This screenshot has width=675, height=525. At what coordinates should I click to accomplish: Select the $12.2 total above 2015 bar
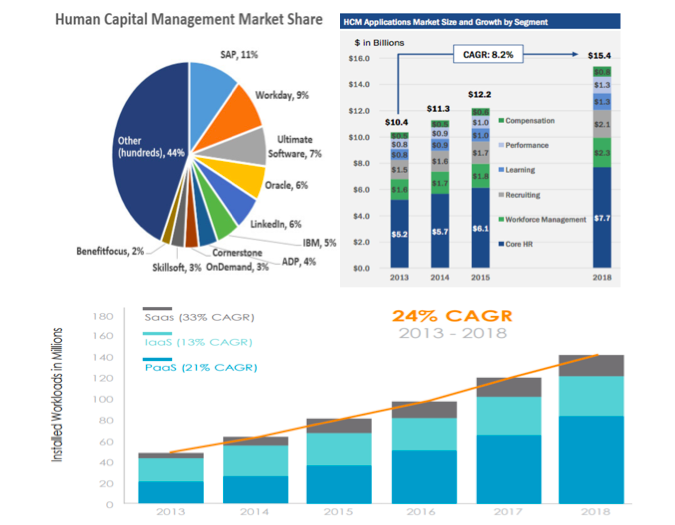(480, 94)
